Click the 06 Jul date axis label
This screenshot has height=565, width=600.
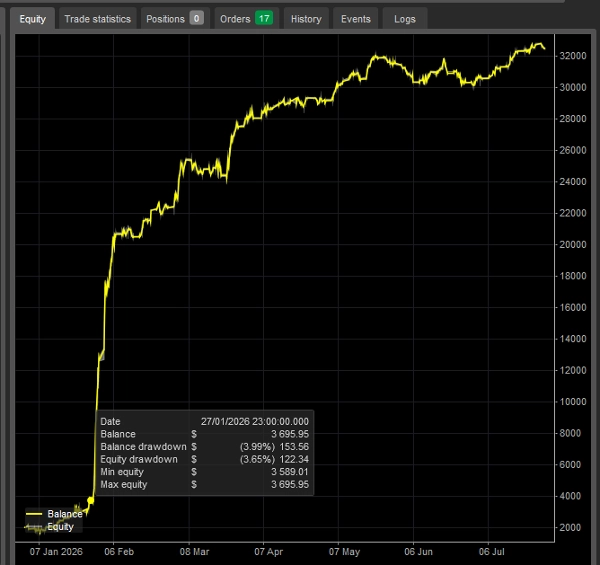(x=492, y=552)
